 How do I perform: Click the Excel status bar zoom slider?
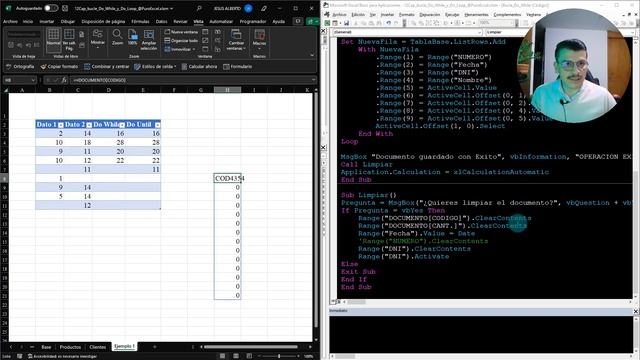(x=279, y=356)
